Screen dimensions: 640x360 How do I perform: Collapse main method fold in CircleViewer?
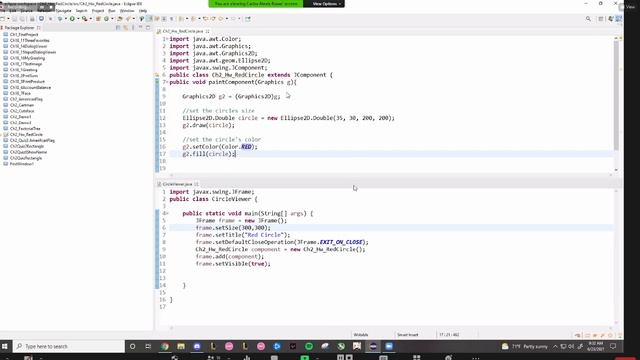coord(167,213)
